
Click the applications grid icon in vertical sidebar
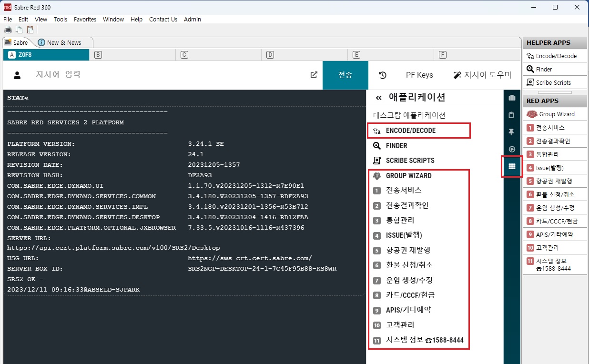512,166
